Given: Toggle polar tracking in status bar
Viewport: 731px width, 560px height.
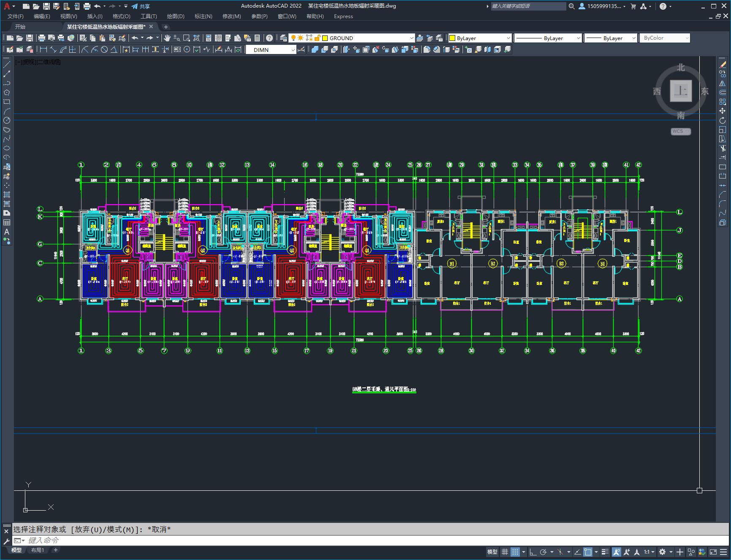Looking at the screenshot, I should pos(543,552).
